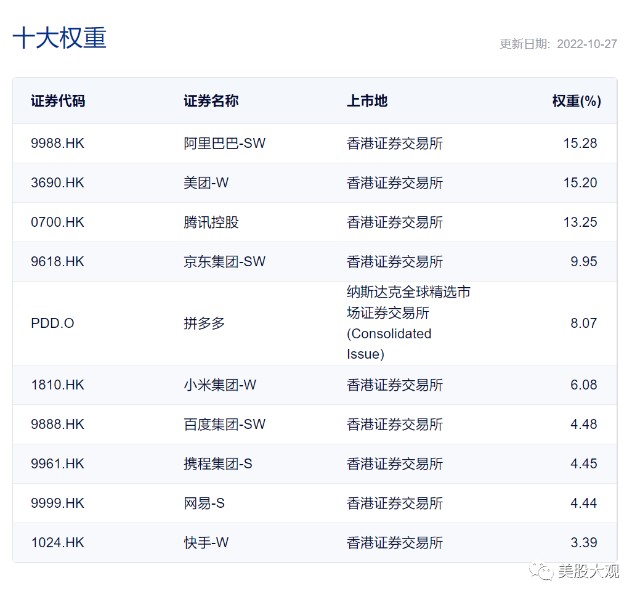Click weight value 15.28
640x599 pixels.
pyautogui.click(x=580, y=143)
